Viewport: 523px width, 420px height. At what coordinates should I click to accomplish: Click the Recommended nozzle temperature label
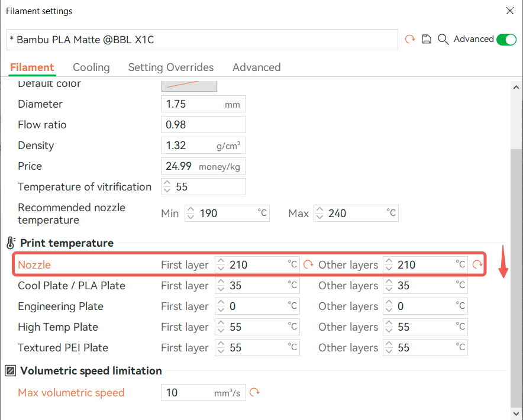pyautogui.click(x=72, y=214)
